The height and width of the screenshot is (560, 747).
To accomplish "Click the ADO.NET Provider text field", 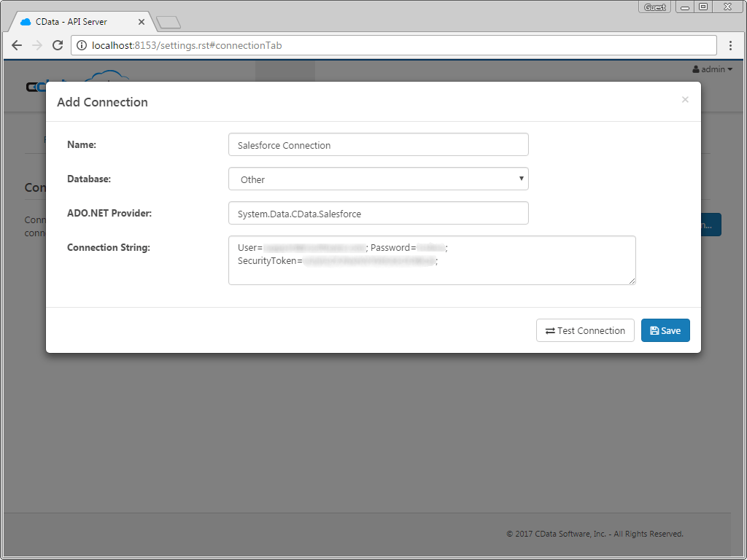I will point(378,214).
